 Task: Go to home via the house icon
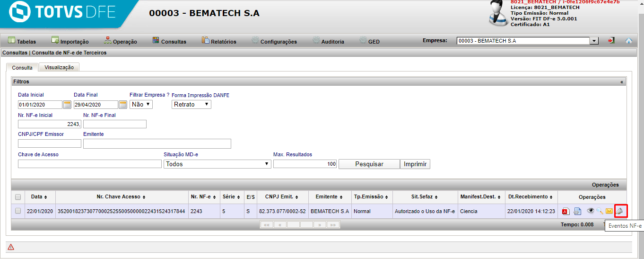(628, 41)
